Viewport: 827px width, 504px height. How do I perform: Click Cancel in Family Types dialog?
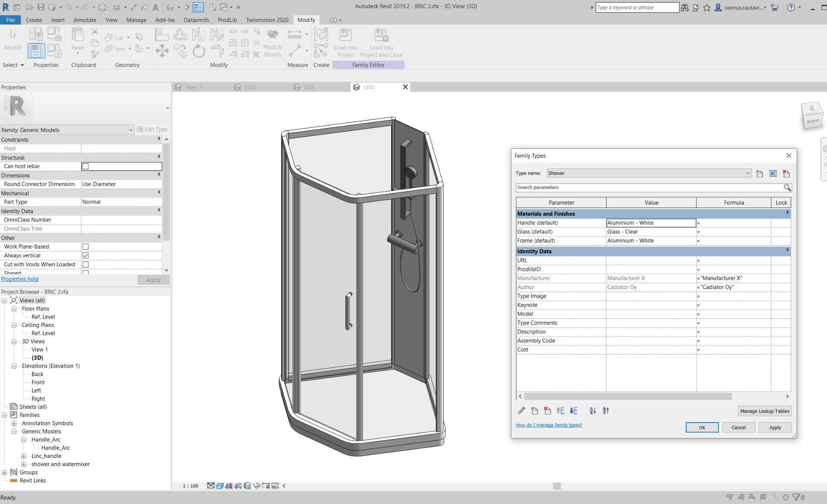tap(738, 427)
